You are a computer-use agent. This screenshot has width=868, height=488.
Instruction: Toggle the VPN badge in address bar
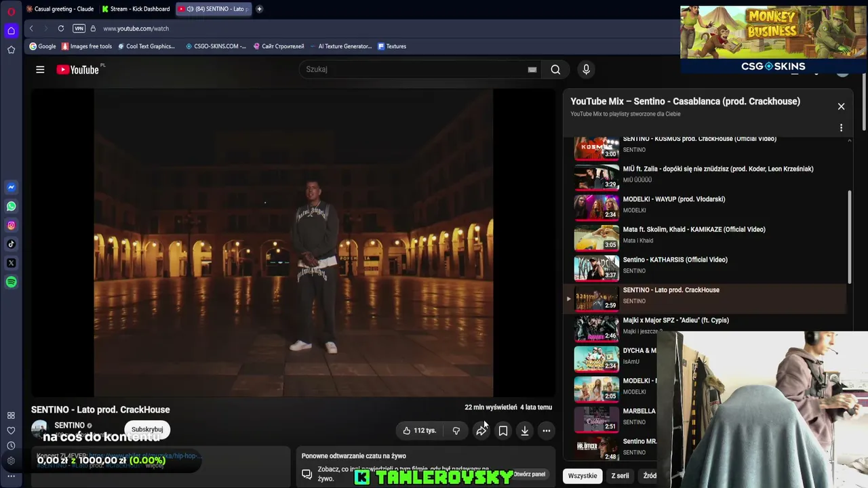pyautogui.click(x=79, y=28)
